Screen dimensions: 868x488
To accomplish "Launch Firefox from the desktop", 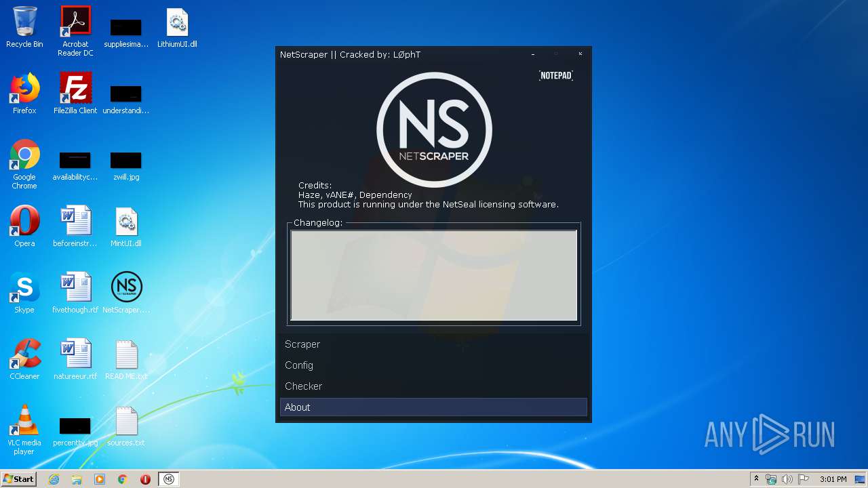I will 24,94.
